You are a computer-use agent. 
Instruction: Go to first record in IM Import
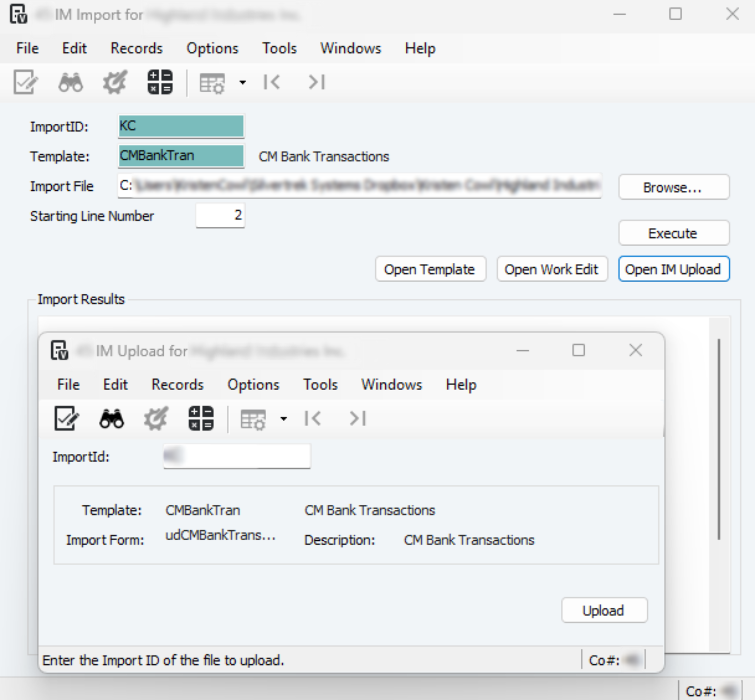pos(271,82)
